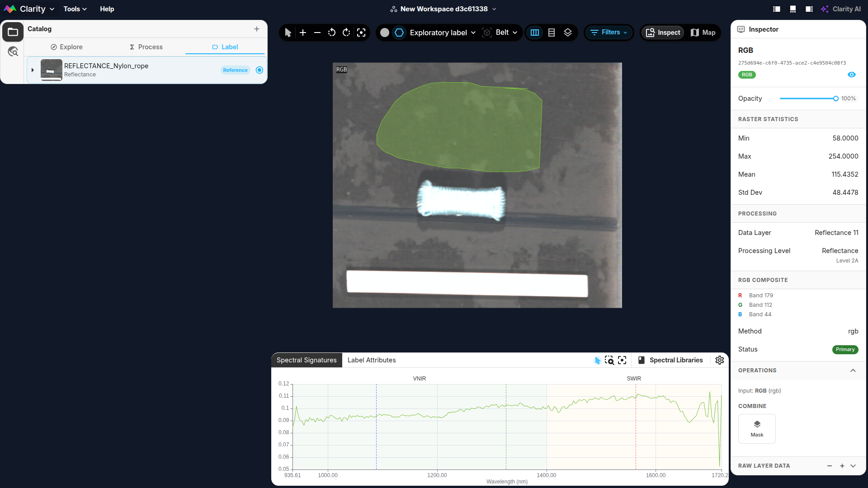Select the REFLECTANCE_Nylon_rope reference radio button

(x=259, y=70)
